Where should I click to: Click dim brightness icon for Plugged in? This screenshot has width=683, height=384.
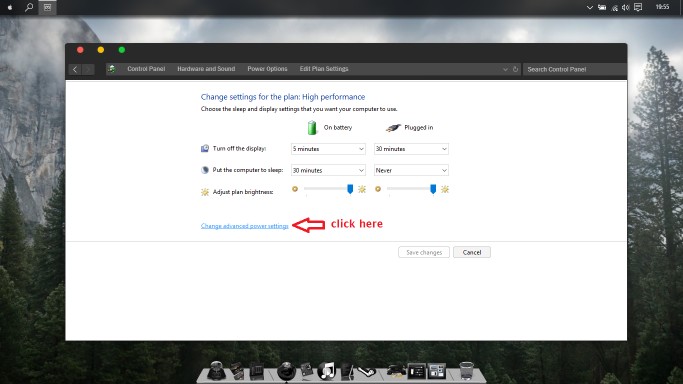point(378,189)
